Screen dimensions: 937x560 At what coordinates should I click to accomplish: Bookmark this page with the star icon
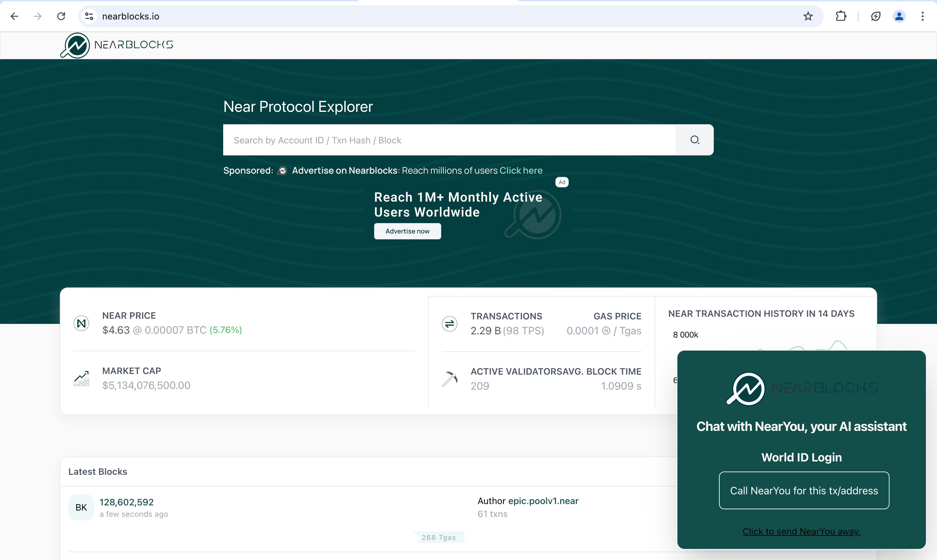[808, 16]
